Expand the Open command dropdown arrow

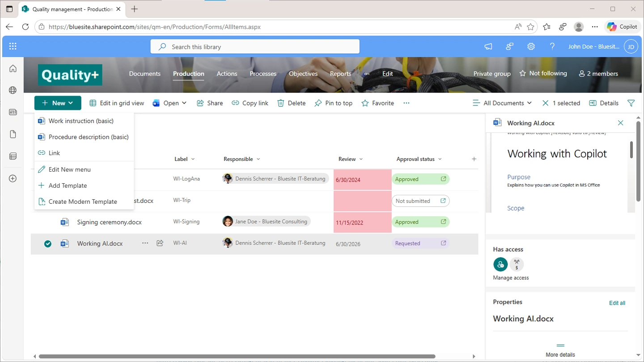tap(184, 103)
